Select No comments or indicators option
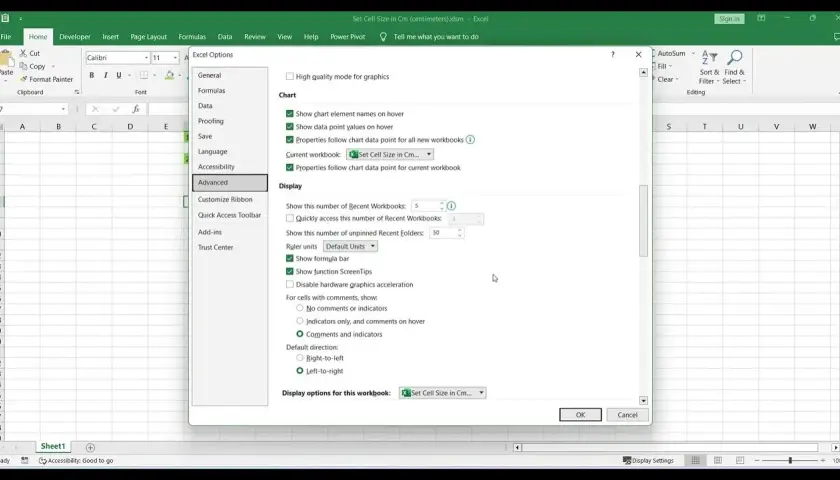The width and height of the screenshot is (840, 480). pos(300,308)
